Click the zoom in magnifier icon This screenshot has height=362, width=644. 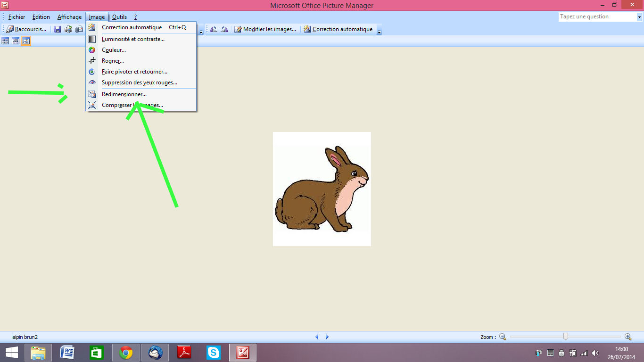(628, 337)
